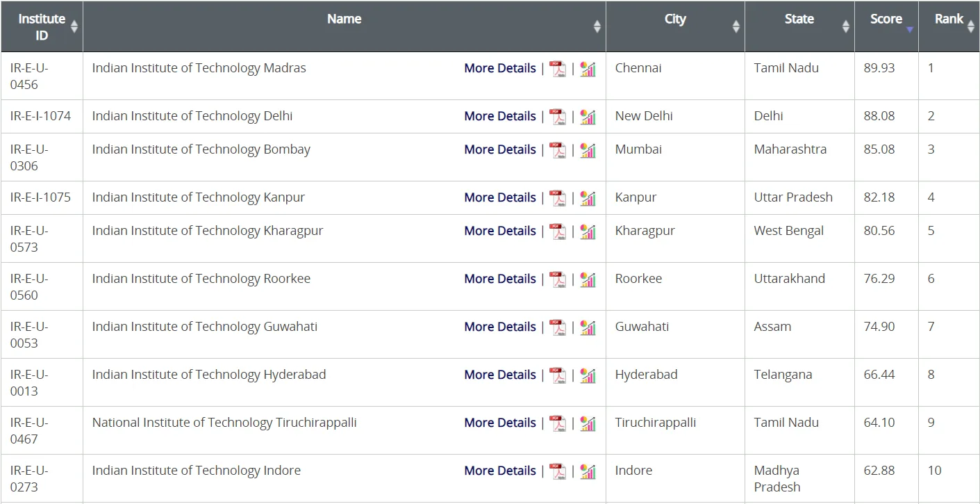Open More Details for IIT Hyderabad
The image size is (980, 504).
500,375
